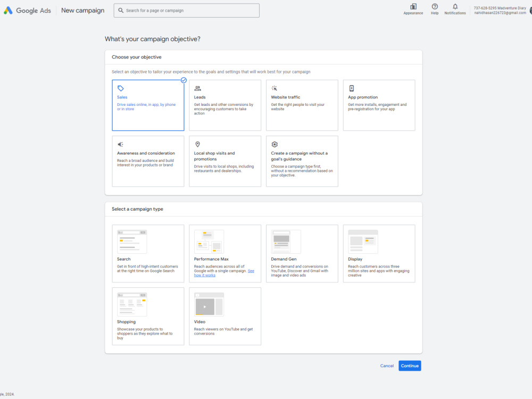Click the 'New campaign' page title
The image size is (532, 399).
coord(83,11)
